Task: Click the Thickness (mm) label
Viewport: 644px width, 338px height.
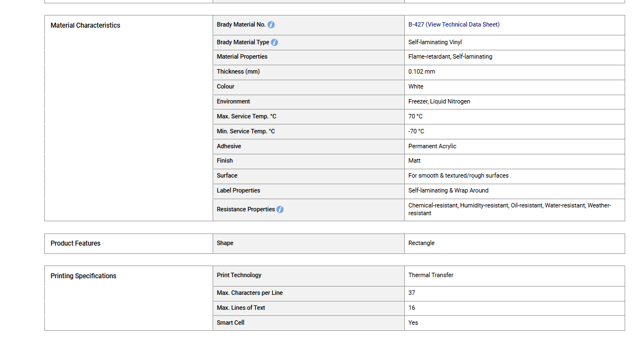Action: [x=238, y=71]
